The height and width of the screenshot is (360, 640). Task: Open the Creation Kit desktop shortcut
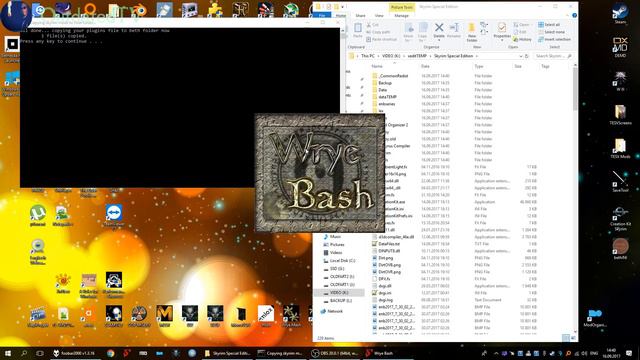pos(620,219)
